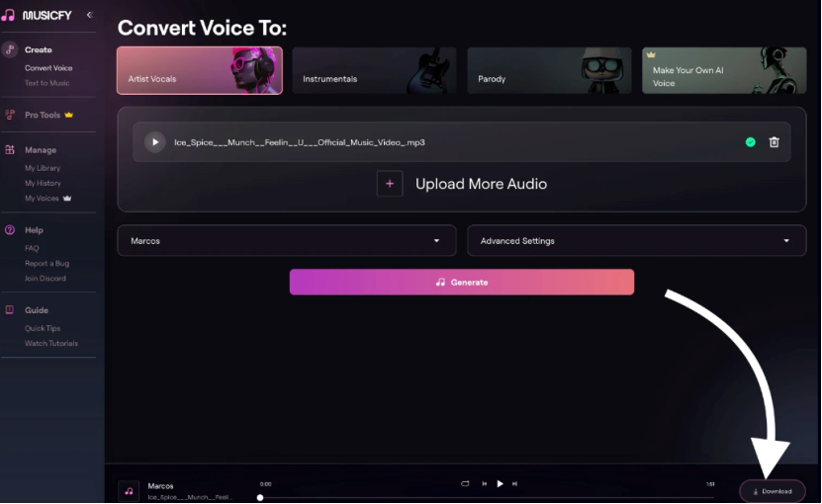Click the Manage section icon

pos(10,150)
